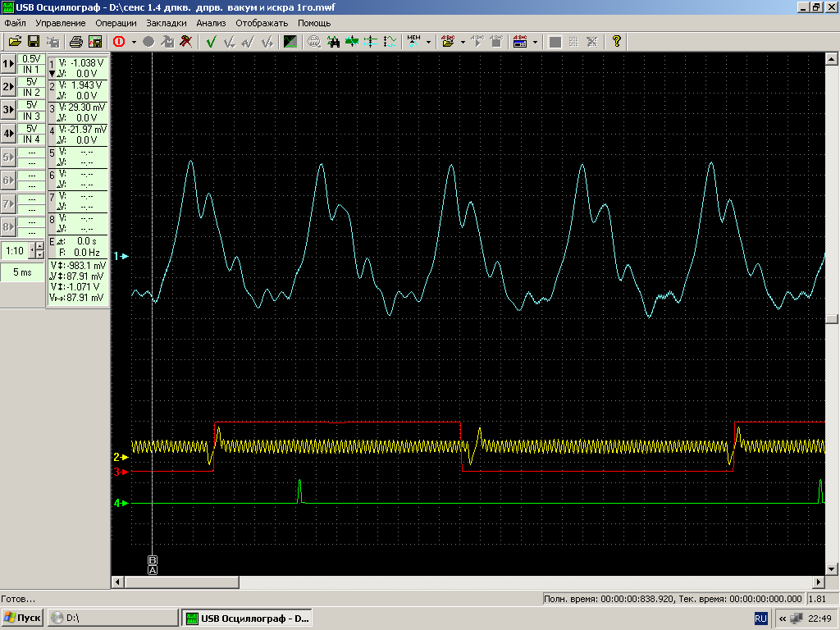The height and width of the screenshot is (630, 840).
Task: Click the vertical scrollbar up arrow
Action: [x=832, y=58]
